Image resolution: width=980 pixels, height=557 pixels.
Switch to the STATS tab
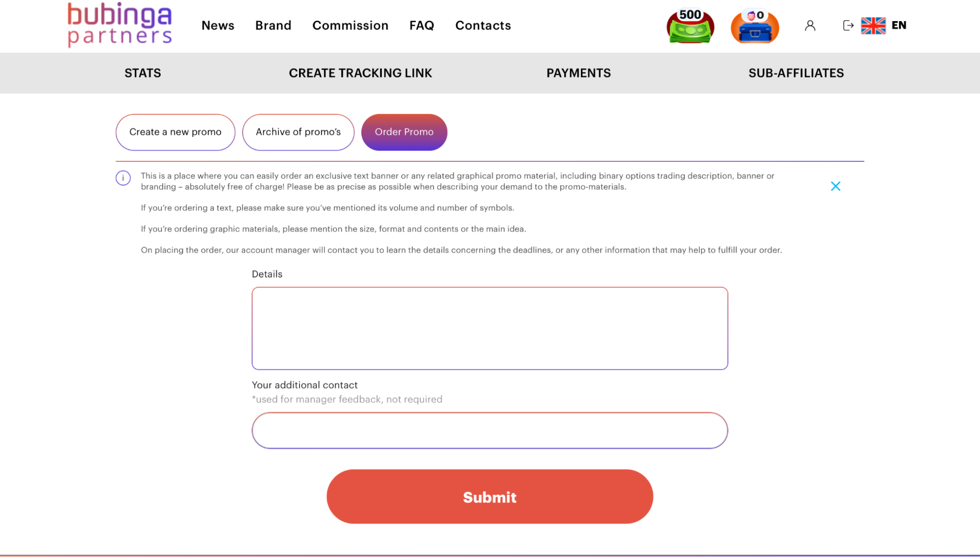click(143, 73)
